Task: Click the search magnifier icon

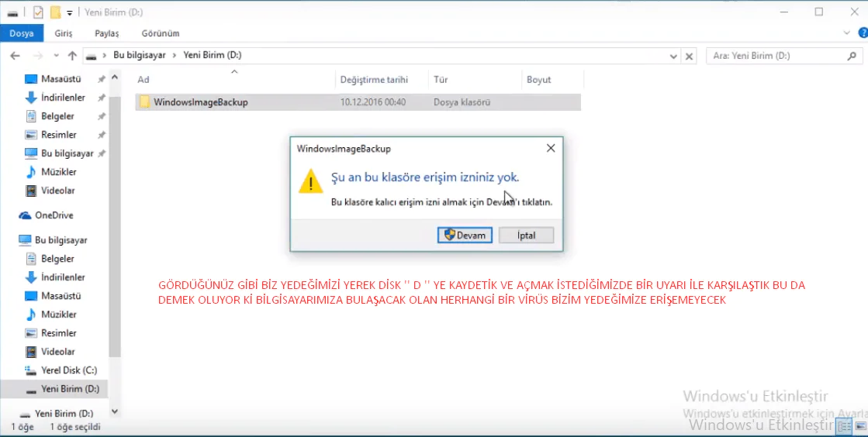Action: [x=852, y=56]
